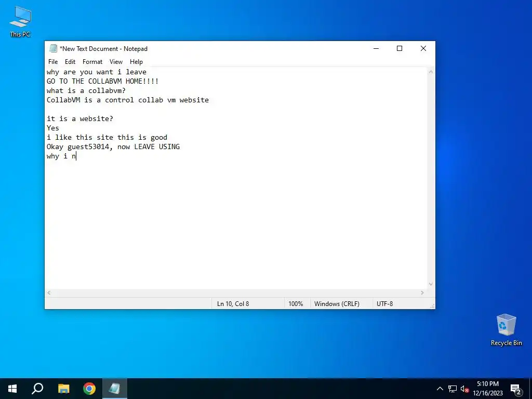Open Google Chrome from the taskbar
532x399 pixels.
[89, 389]
